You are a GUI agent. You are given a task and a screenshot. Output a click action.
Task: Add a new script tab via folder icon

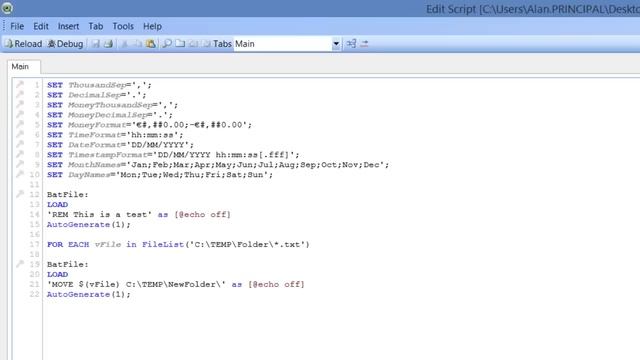click(x=180, y=44)
